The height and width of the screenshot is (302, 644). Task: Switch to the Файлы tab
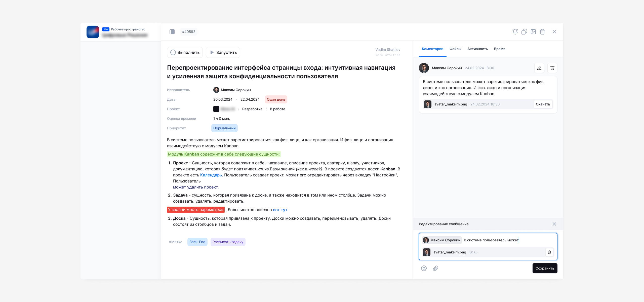point(455,49)
